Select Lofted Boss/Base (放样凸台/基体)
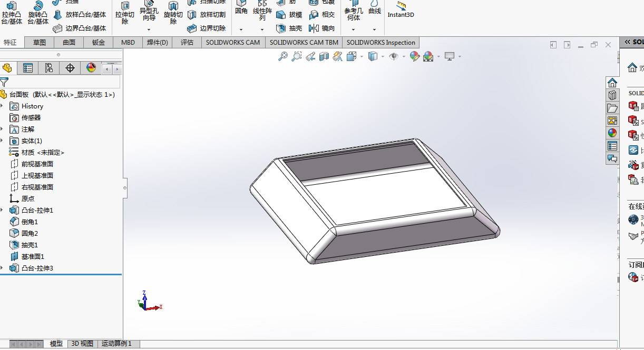This screenshot has height=350, width=644. coord(80,15)
